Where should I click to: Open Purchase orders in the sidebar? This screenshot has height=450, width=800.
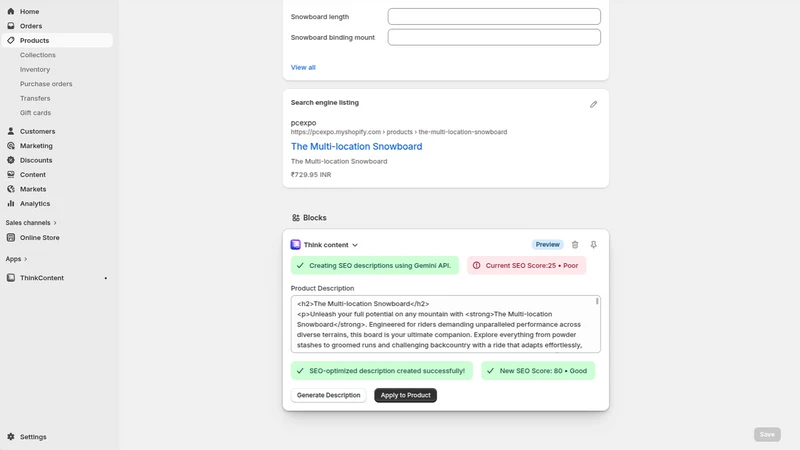46,84
